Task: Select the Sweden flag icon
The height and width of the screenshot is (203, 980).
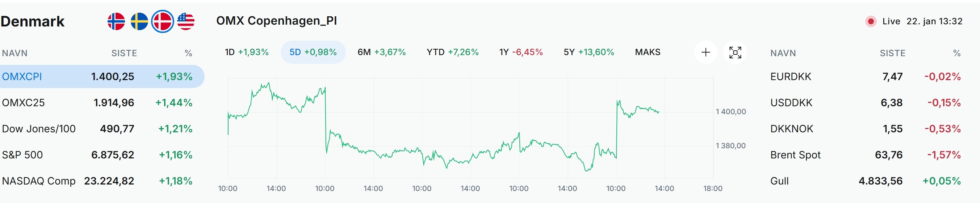Action: click(x=139, y=21)
